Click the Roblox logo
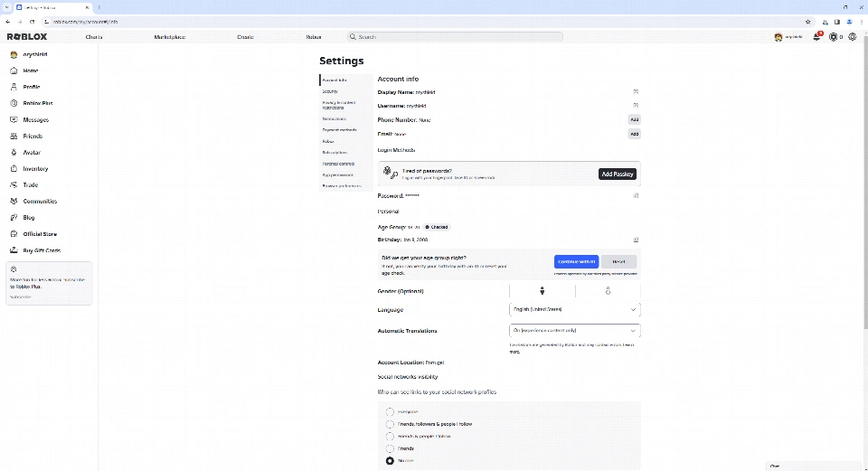The image size is (868, 471). tap(27, 36)
